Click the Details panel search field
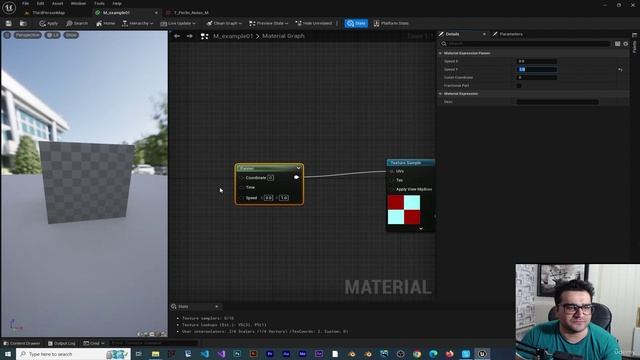640x360 pixels. pos(525,44)
